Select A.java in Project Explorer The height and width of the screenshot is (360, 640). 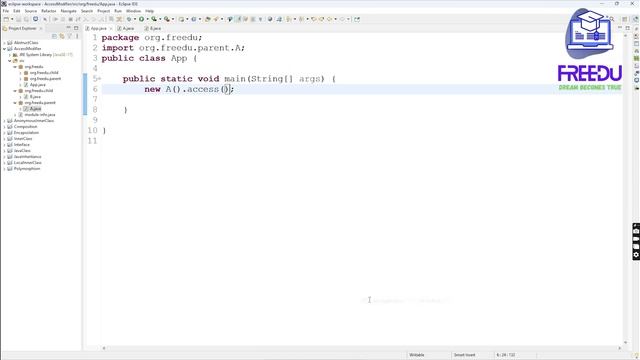(x=35, y=109)
